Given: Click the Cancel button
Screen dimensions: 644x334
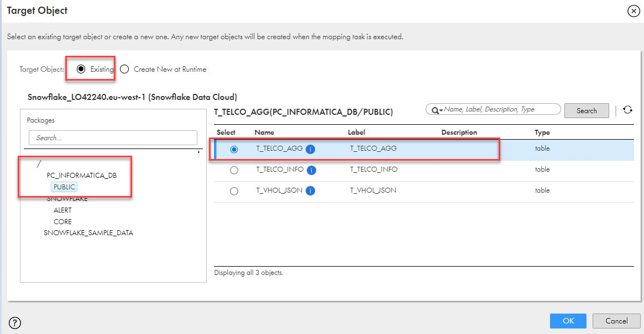Looking at the screenshot, I should click(616, 321).
